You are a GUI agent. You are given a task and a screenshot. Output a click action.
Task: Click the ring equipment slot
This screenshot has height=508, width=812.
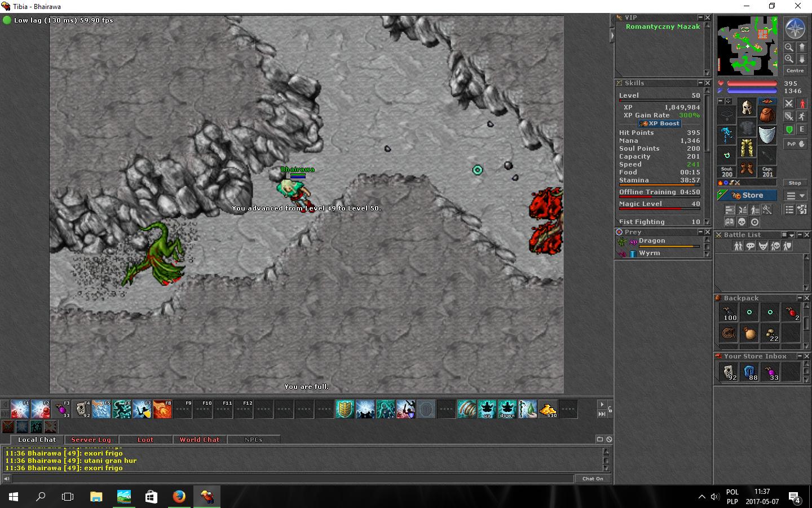coord(727,155)
